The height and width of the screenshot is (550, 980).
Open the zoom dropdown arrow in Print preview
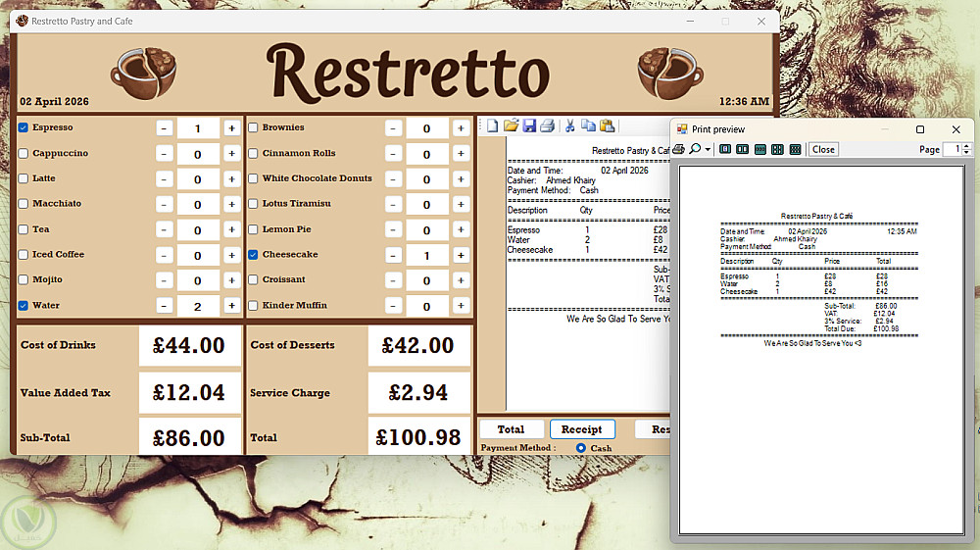(x=708, y=149)
